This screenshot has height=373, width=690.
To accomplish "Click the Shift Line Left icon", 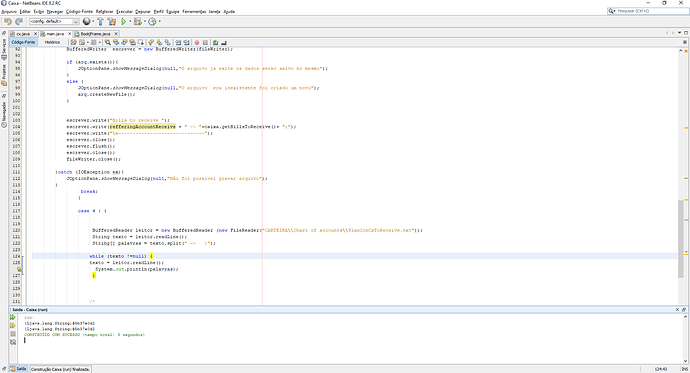I will coord(178,42).
